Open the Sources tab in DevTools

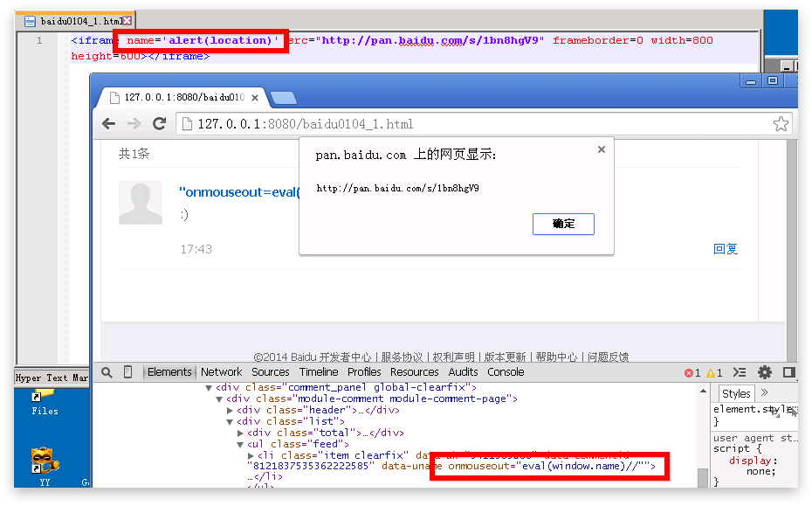click(x=271, y=372)
